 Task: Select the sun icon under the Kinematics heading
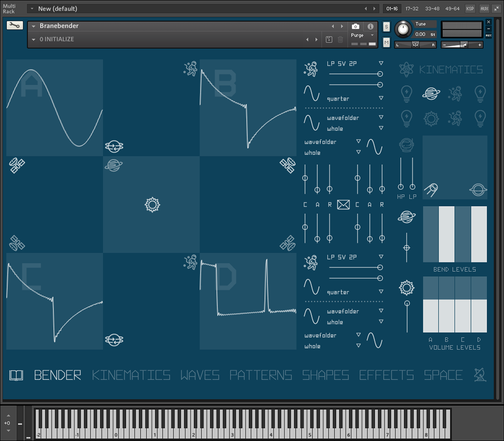431,119
